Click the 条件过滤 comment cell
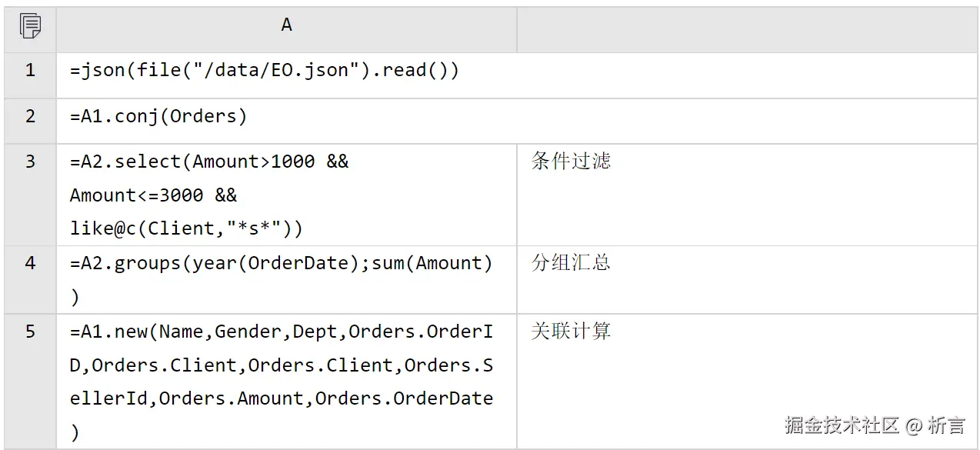The height and width of the screenshot is (450, 980). (571, 161)
